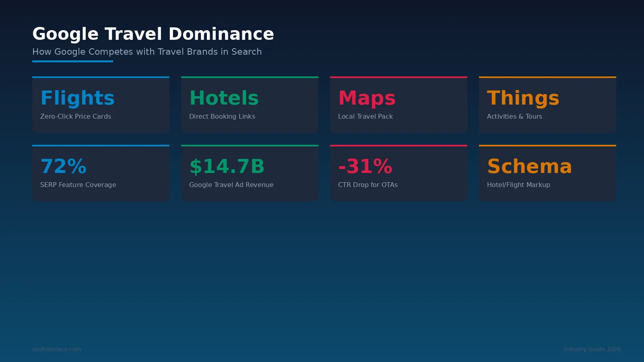Click the 72% SERP Feature Coverage stat

(x=101, y=173)
